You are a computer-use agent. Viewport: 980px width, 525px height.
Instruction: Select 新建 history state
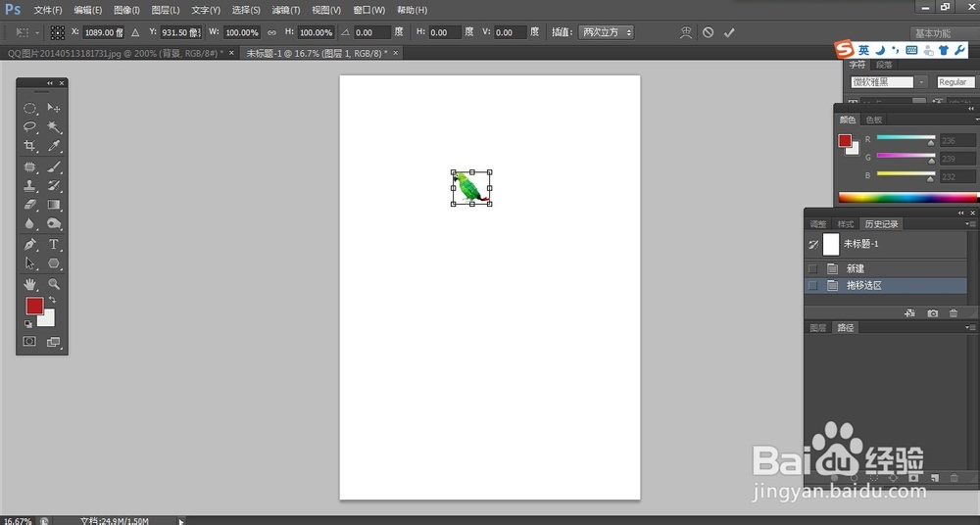click(x=886, y=268)
